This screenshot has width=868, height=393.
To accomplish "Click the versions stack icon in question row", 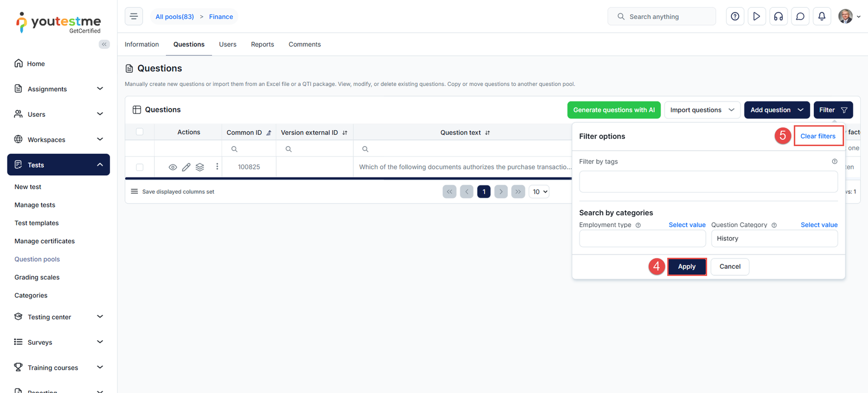I will point(200,167).
